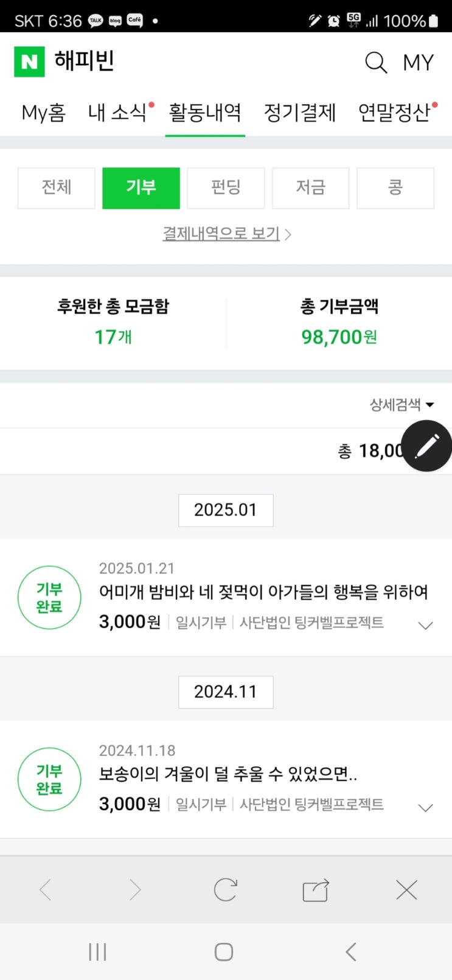This screenshot has height=980, width=452.
Task: Select 콩 filter option
Action: 395,187
